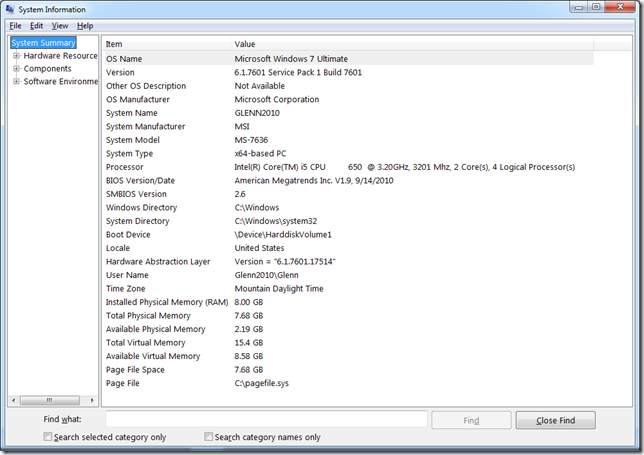This screenshot has height=455, width=644.
Task: Select the OS Name row
Action: (349, 59)
